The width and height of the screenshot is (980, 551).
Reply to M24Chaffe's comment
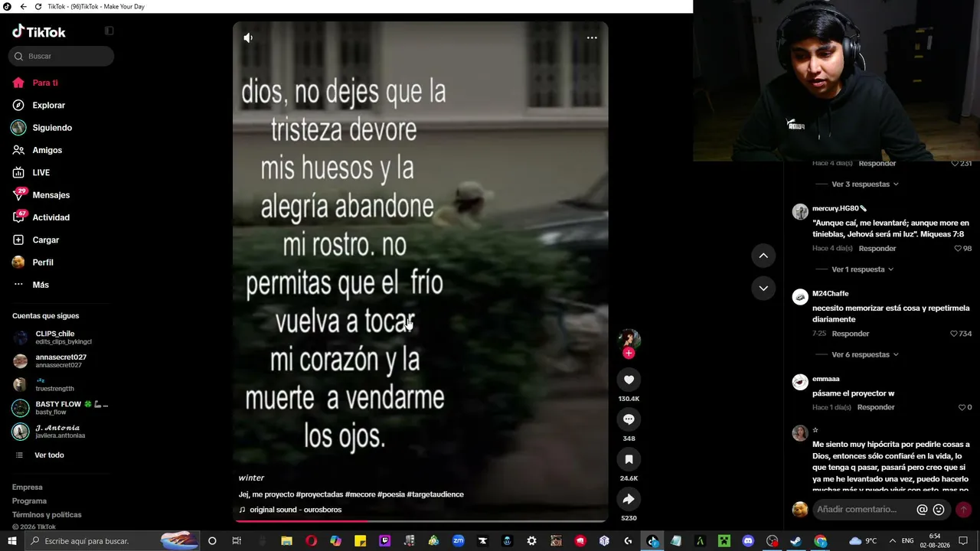(x=851, y=334)
